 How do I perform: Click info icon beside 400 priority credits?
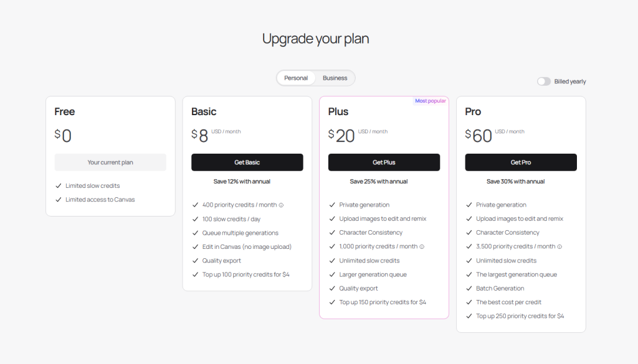point(281,205)
